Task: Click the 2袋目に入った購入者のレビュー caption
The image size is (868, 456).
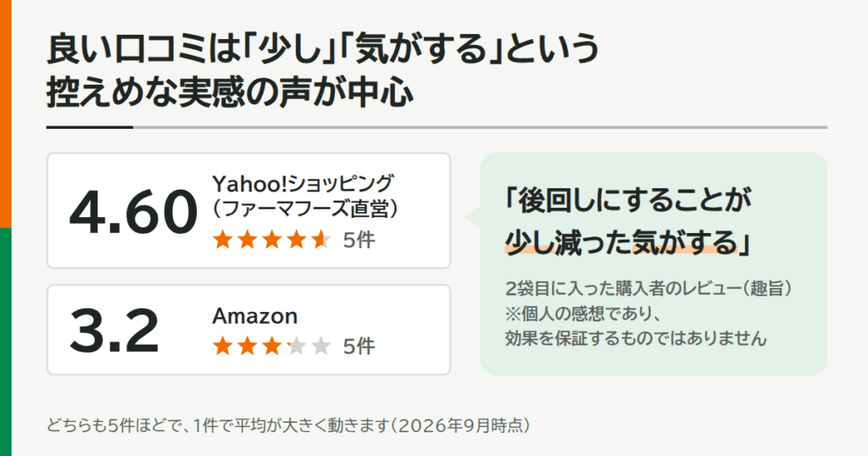Action: point(648,288)
